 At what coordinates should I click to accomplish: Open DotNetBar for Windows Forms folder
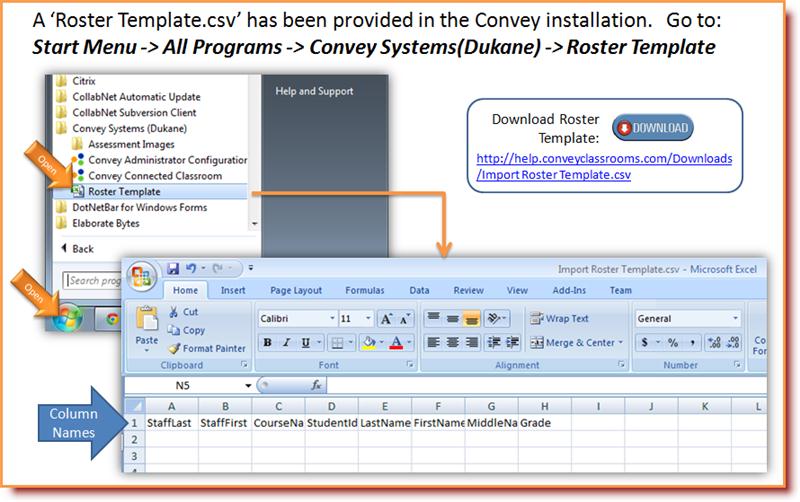[x=139, y=207]
